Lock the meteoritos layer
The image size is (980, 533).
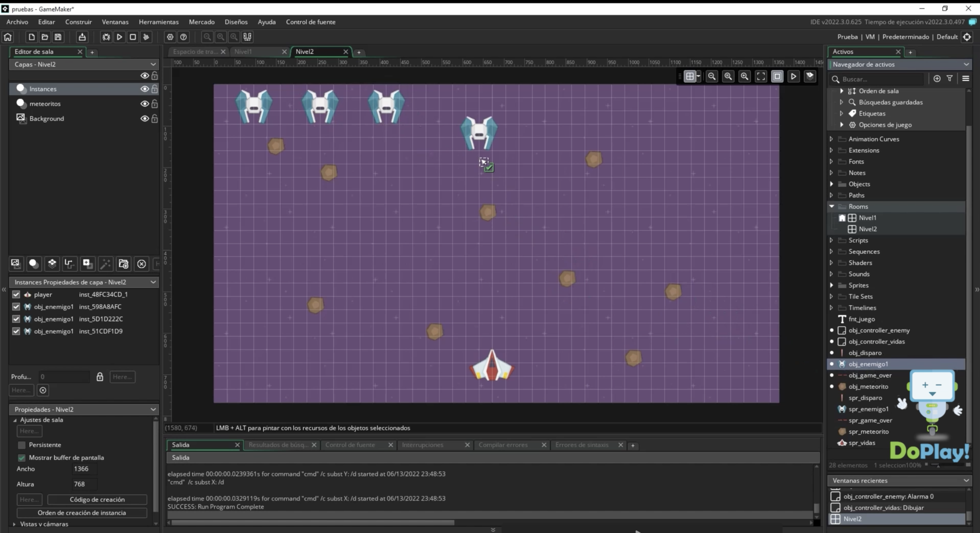tap(155, 103)
